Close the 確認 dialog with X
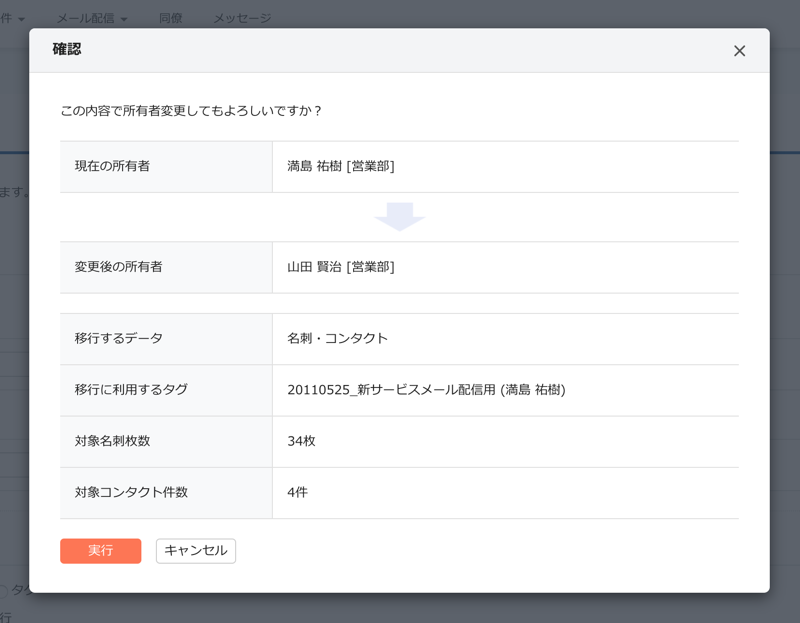The width and height of the screenshot is (800, 623). pos(739,51)
